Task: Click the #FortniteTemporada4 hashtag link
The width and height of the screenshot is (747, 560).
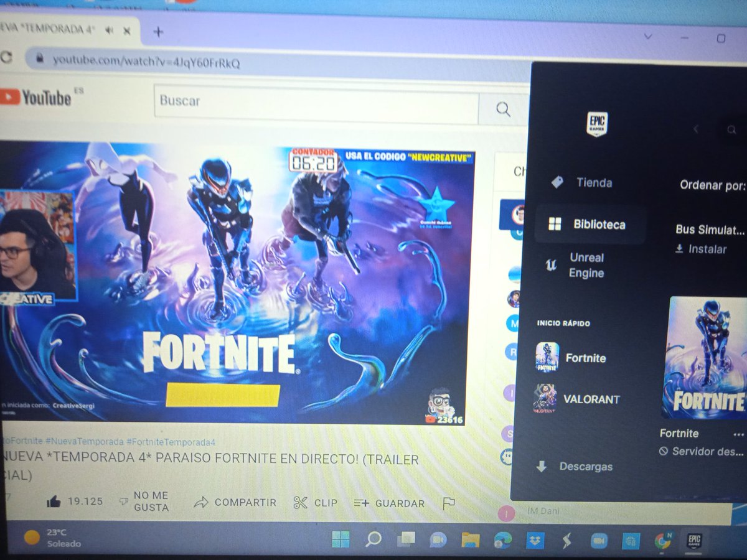Action: pyautogui.click(x=170, y=442)
